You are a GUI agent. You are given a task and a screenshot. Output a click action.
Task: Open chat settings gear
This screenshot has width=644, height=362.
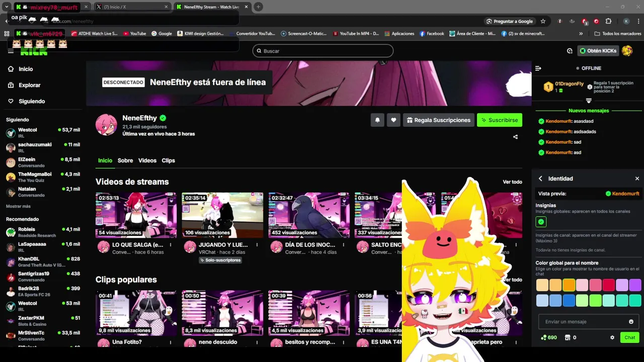pos(612,337)
